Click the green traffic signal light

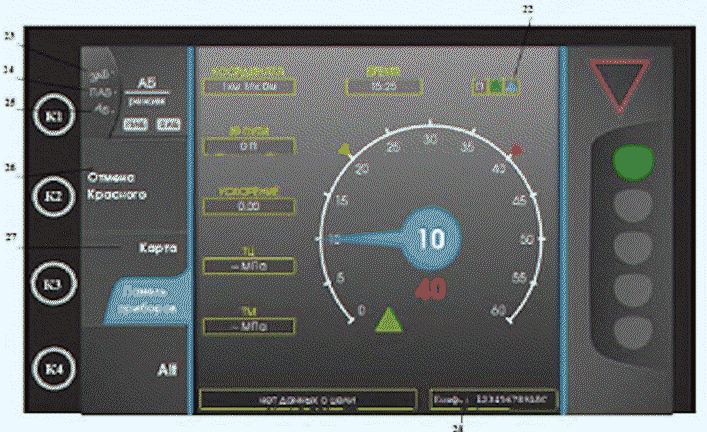(633, 163)
